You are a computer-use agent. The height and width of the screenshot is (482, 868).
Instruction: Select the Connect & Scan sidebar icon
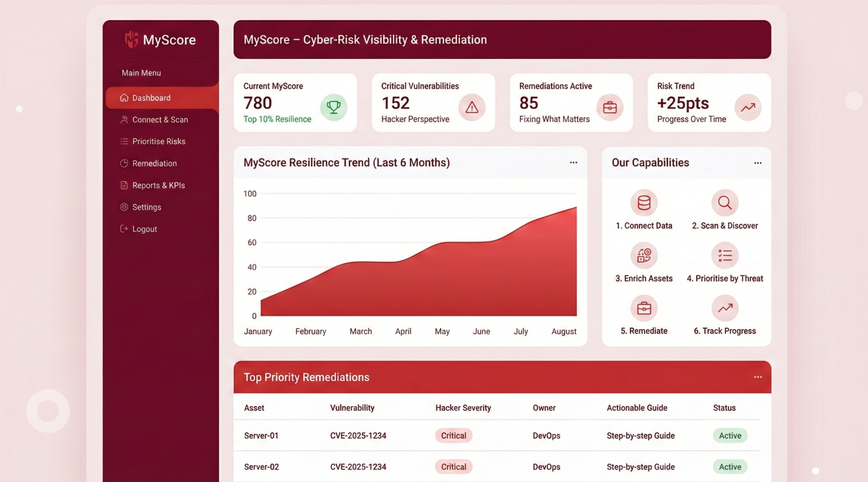[x=124, y=119]
